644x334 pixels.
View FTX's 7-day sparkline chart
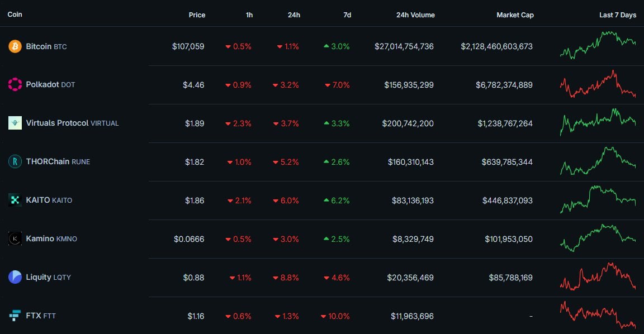click(x=598, y=315)
